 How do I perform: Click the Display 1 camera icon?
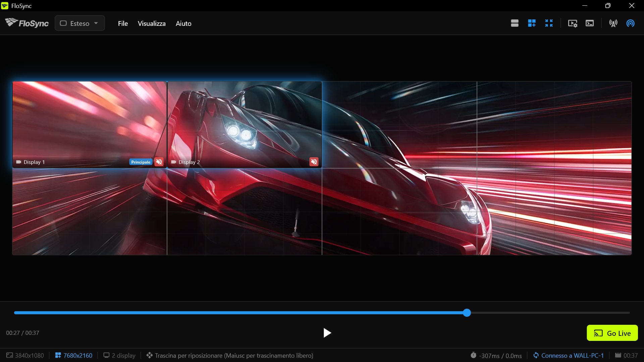(19, 162)
